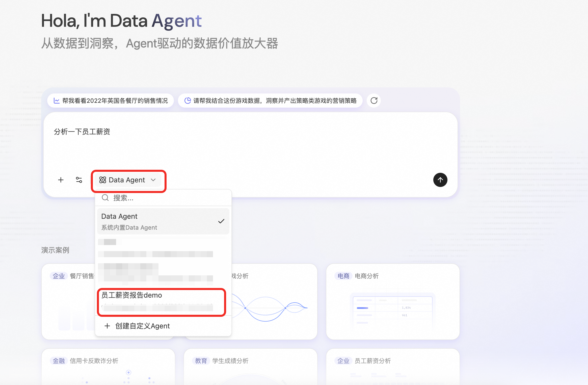The image size is (588, 385).
Task: Open the parameter settings icon beside plus
Action: click(79, 180)
